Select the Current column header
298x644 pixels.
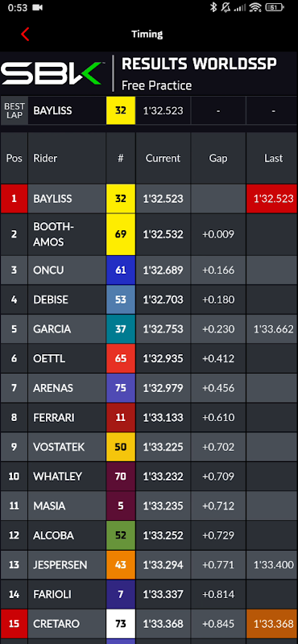(163, 158)
